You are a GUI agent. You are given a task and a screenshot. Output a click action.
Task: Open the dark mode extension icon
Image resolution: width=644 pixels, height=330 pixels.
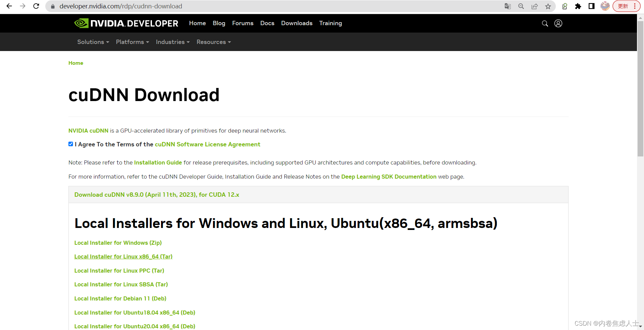tap(591, 6)
